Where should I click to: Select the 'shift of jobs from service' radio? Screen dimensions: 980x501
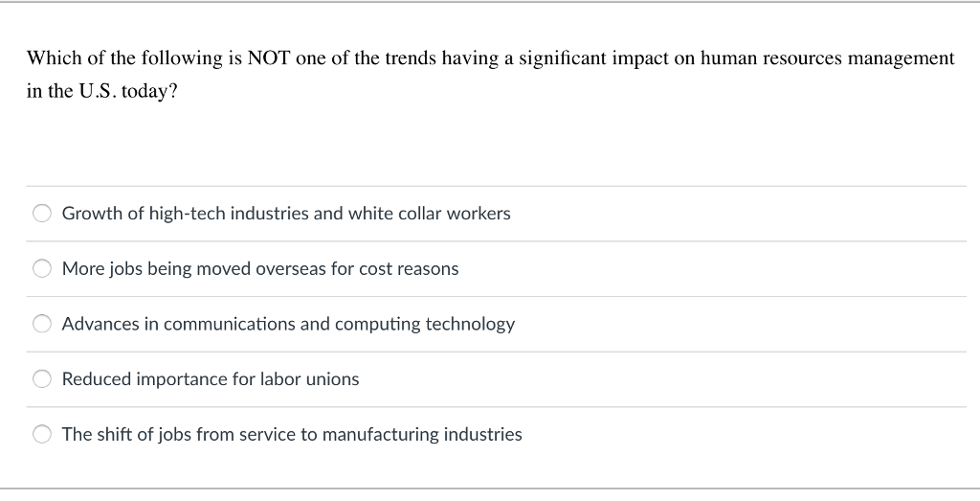tap(42, 434)
